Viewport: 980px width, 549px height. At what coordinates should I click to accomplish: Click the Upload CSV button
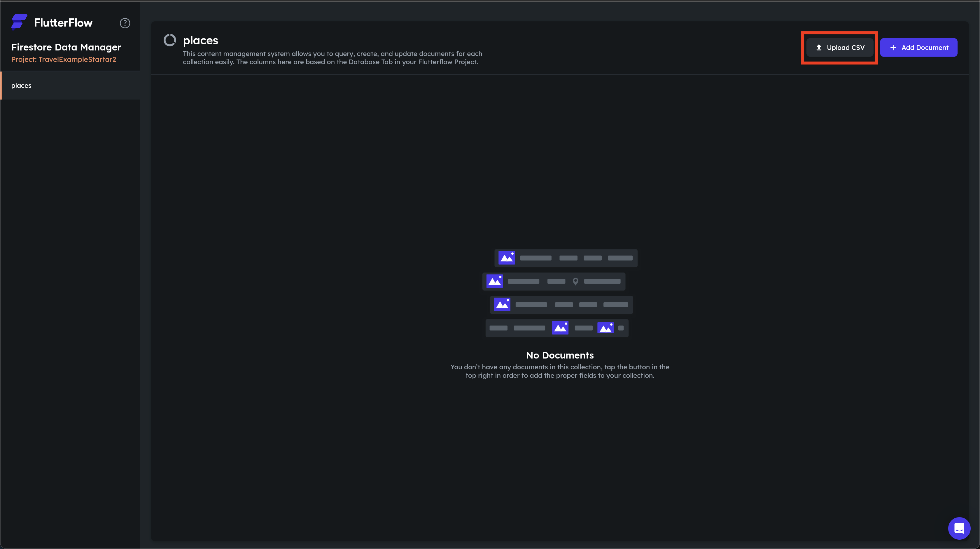click(840, 48)
